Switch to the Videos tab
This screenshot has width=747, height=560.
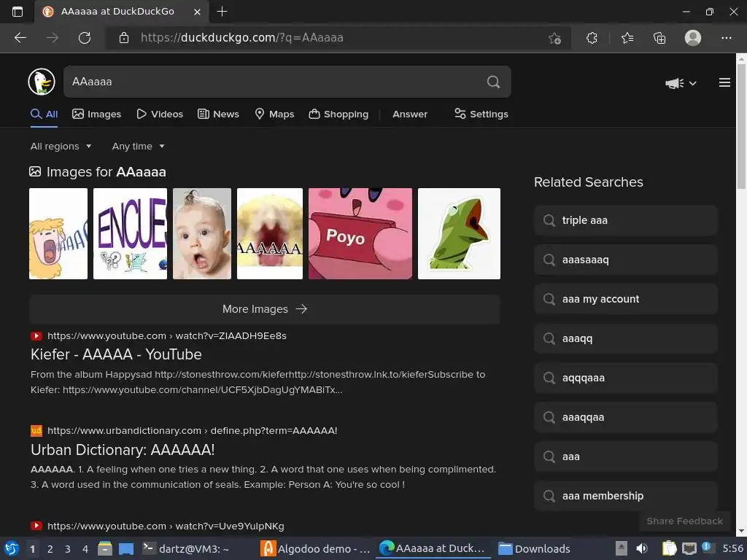point(160,114)
